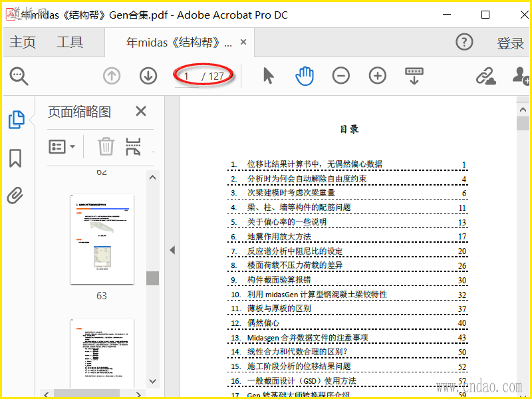Switch to the 工具 tab

tap(70, 43)
